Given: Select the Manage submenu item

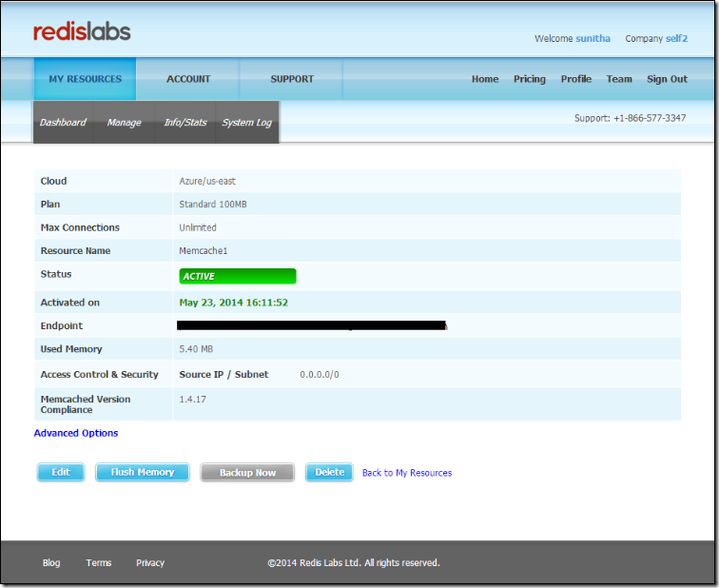Looking at the screenshot, I should [x=124, y=123].
